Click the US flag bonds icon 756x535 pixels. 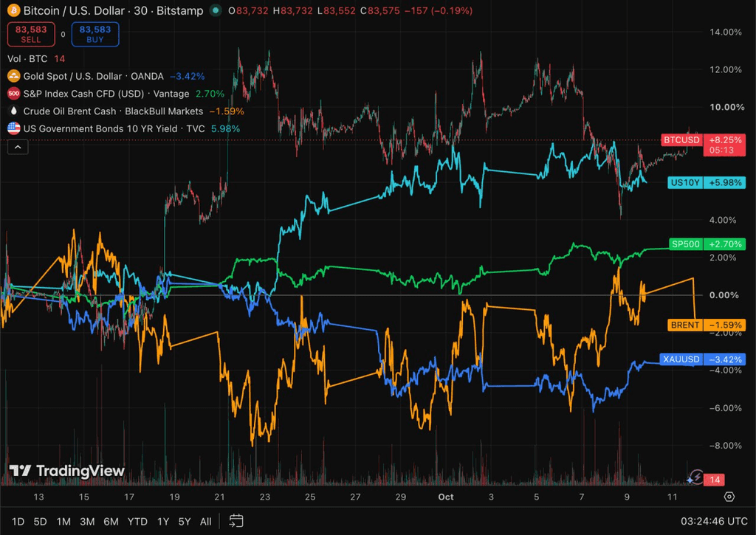[13, 128]
